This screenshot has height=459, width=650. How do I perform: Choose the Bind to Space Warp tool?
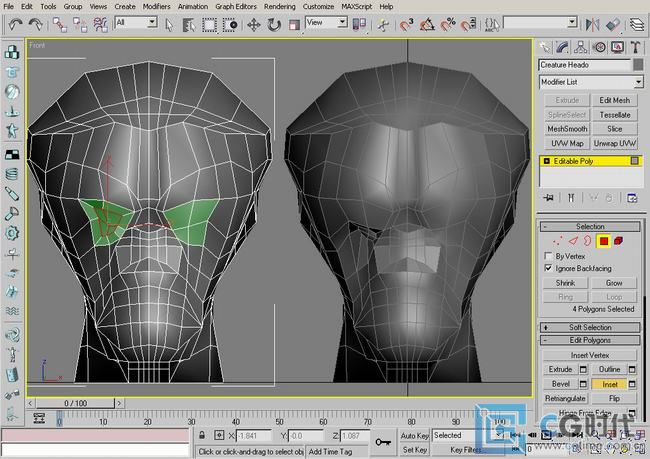coord(100,25)
